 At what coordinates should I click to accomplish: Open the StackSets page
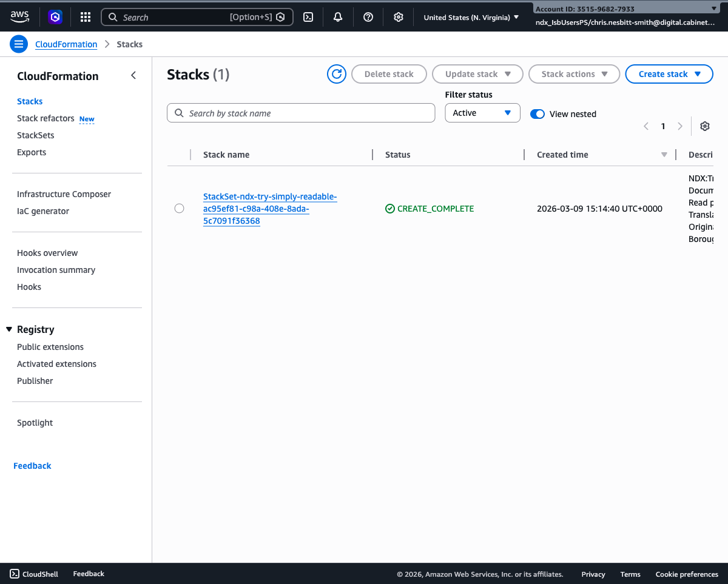pos(35,135)
